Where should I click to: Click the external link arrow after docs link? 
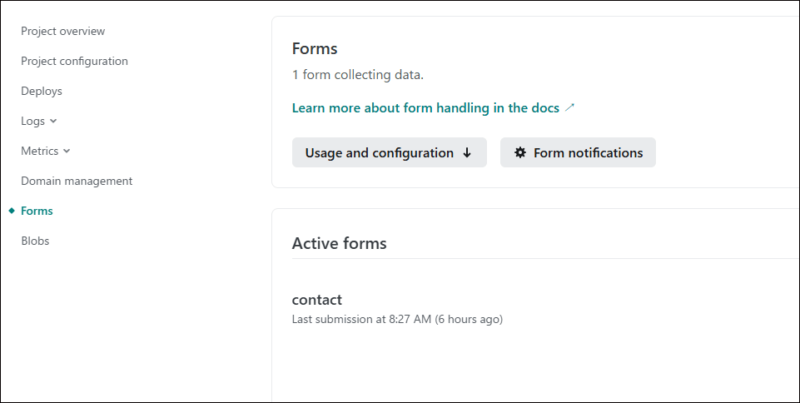570,108
